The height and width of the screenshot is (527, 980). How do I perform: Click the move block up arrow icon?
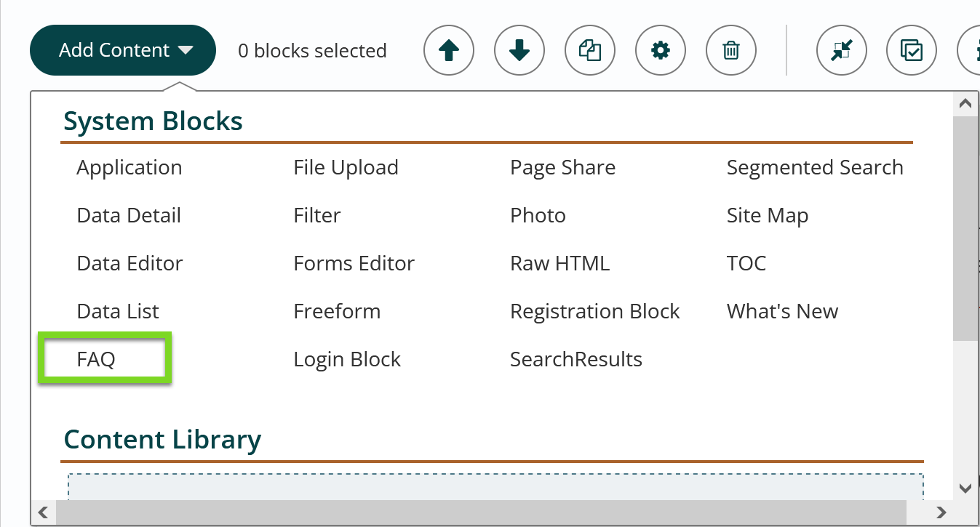click(449, 50)
